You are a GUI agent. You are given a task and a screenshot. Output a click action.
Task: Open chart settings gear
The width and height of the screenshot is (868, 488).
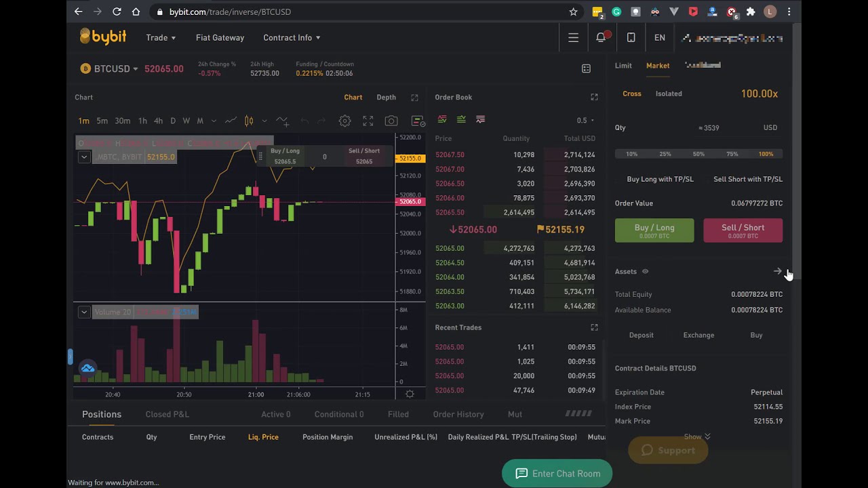click(x=344, y=121)
